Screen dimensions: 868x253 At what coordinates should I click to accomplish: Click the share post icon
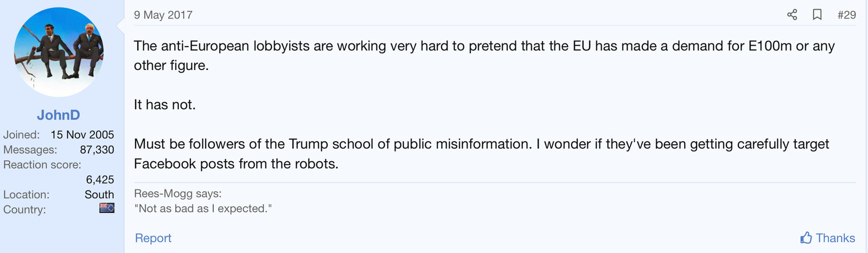[792, 15]
